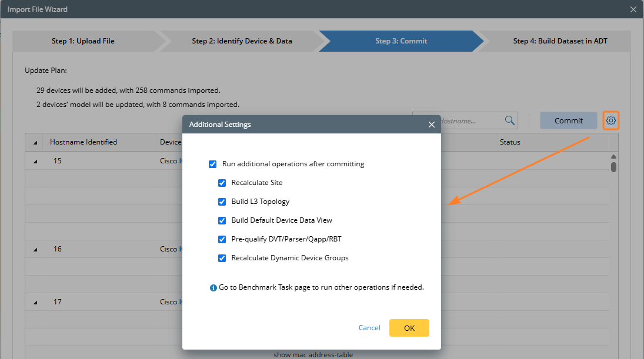This screenshot has height=359, width=644.
Task: Collapse the device 17 row
Action: click(x=35, y=303)
